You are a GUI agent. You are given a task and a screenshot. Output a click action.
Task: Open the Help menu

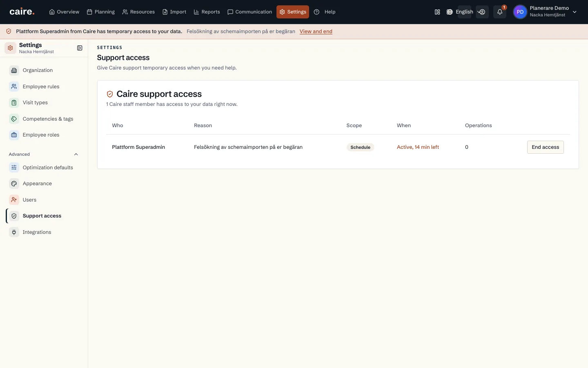325,12
